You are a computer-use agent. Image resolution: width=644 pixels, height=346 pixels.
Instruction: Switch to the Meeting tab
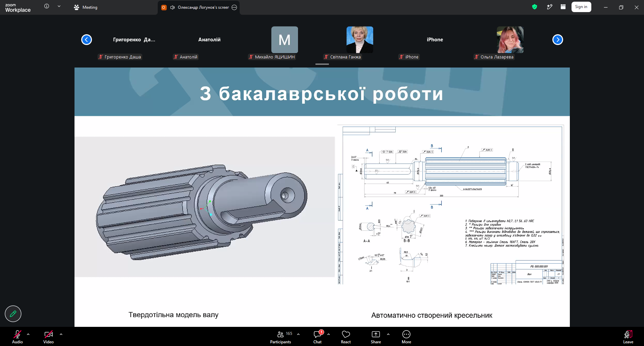[86, 7]
